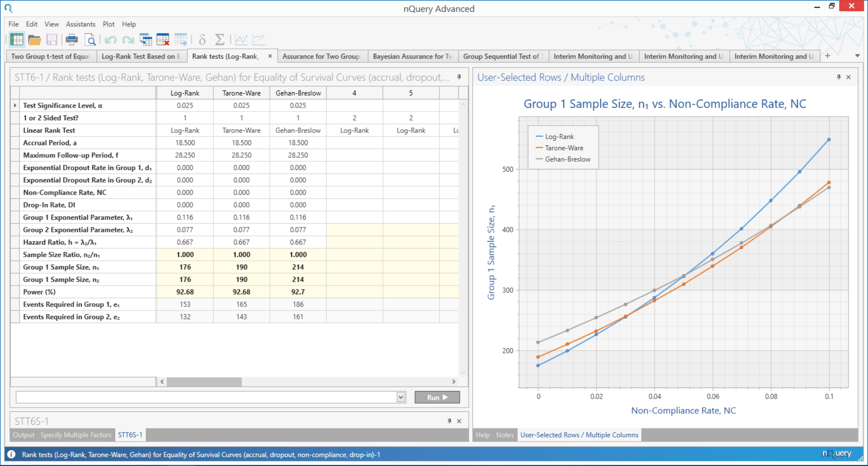Select column 5 header
The width and height of the screenshot is (868, 466).
pyautogui.click(x=411, y=93)
